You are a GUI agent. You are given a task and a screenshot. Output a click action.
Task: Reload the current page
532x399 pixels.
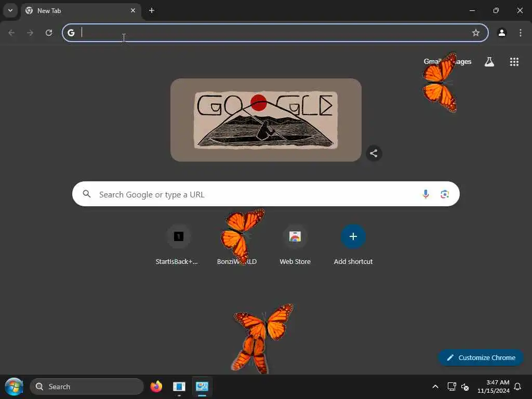coord(49,33)
